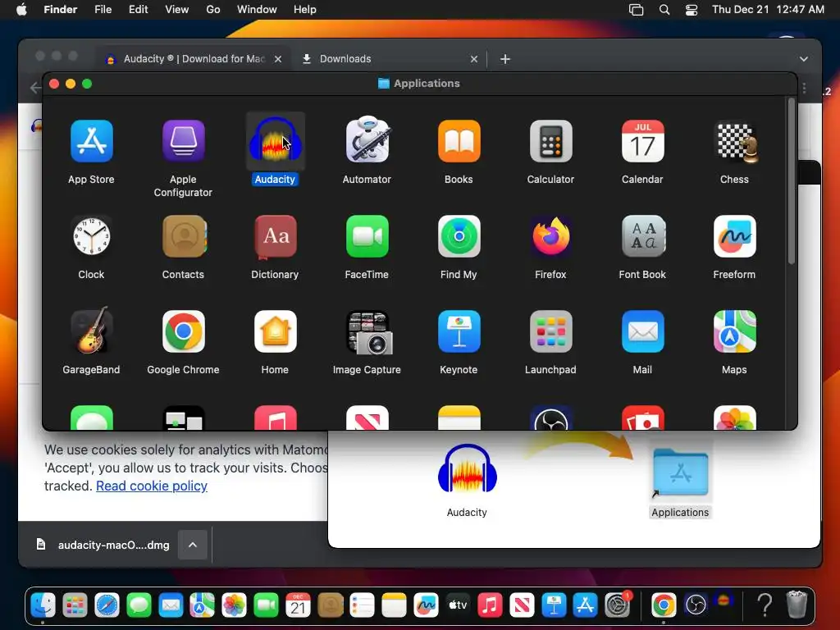Open the Clock app icon

92,236
